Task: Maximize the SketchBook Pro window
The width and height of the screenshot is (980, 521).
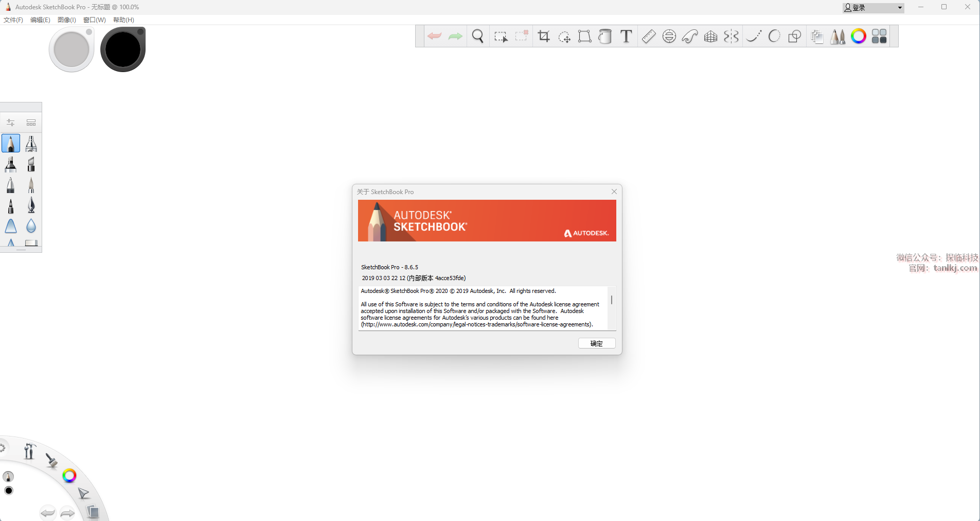Action: click(x=944, y=7)
